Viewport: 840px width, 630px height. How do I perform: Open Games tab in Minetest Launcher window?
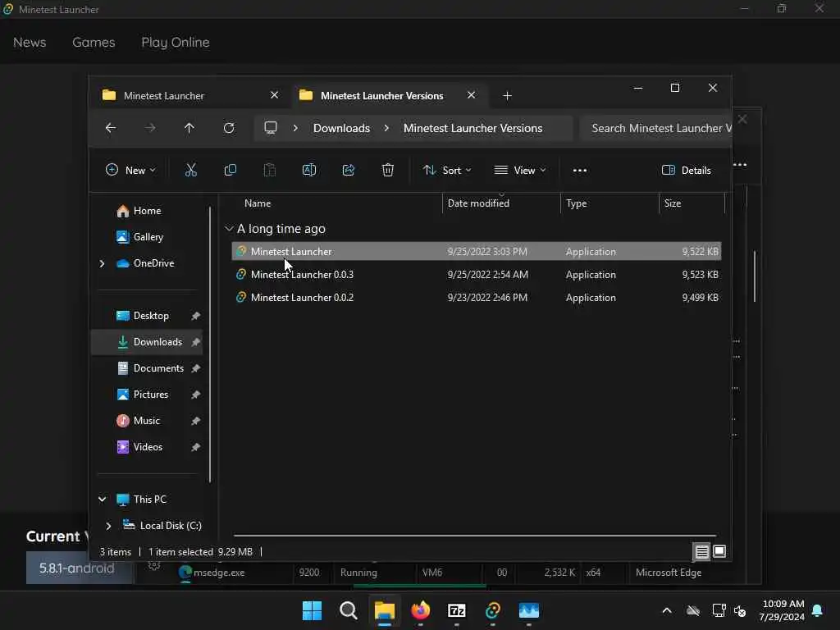tap(94, 43)
